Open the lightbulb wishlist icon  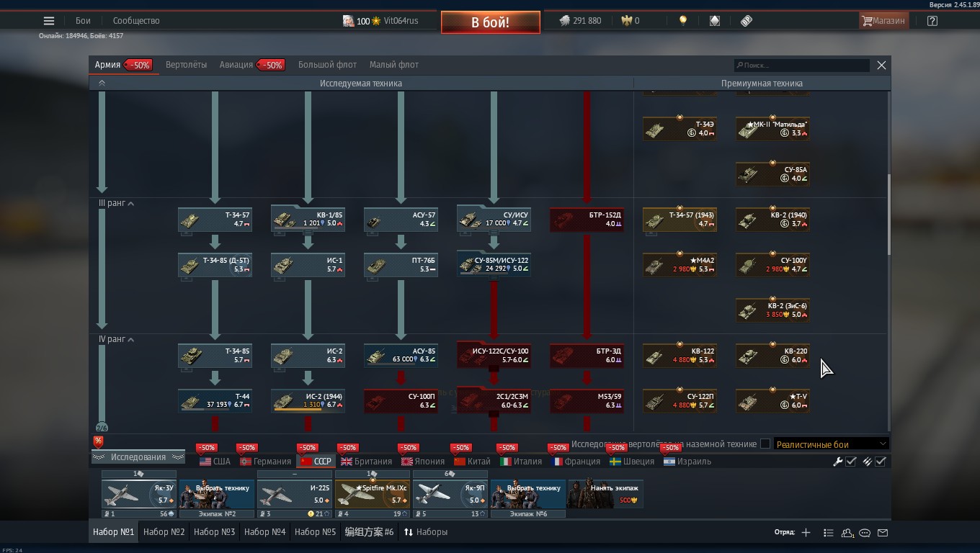[683, 21]
